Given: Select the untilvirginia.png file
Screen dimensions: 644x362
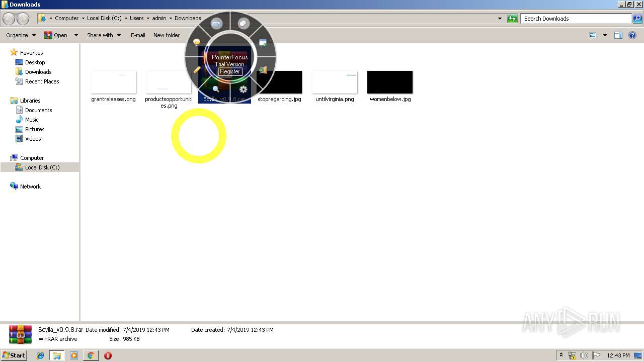Looking at the screenshot, I should [x=335, y=86].
